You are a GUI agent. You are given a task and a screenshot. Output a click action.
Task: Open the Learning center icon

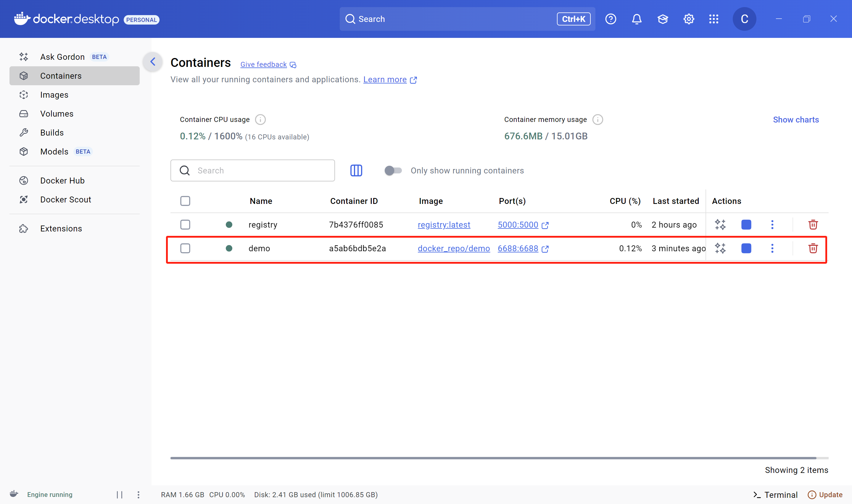click(x=663, y=19)
